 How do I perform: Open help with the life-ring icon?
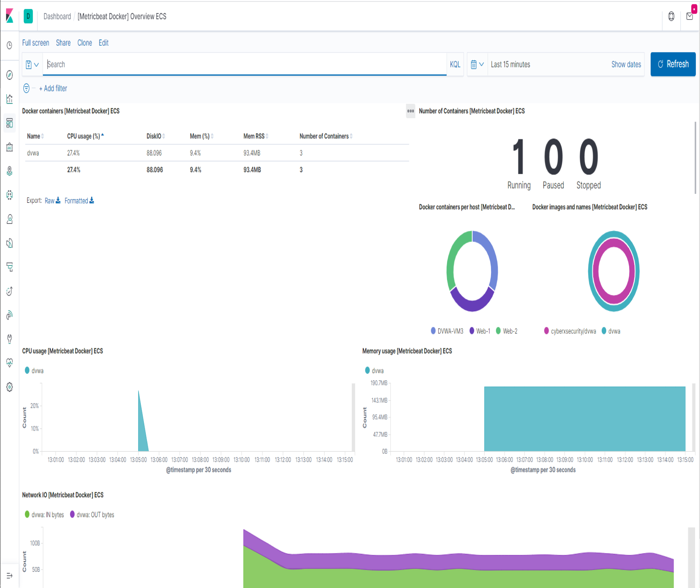[x=671, y=17]
